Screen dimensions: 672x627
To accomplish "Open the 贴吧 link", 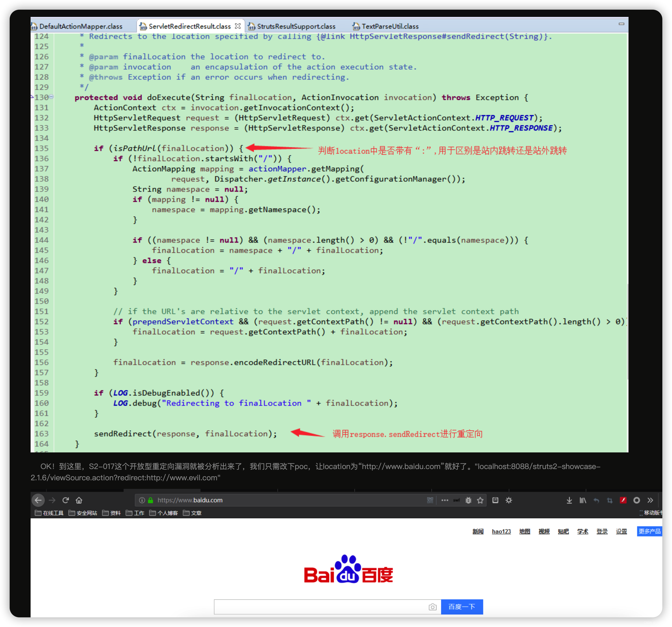I will pos(563,532).
